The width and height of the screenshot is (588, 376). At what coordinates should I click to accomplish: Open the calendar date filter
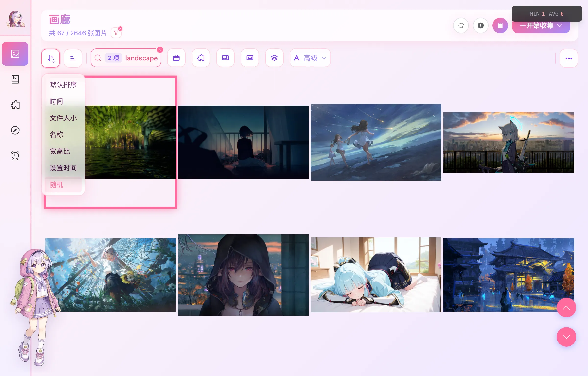click(176, 58)
